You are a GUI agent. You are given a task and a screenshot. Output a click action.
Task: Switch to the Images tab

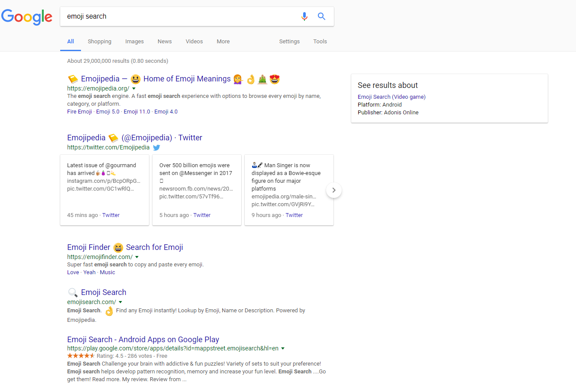coord(134,42)
